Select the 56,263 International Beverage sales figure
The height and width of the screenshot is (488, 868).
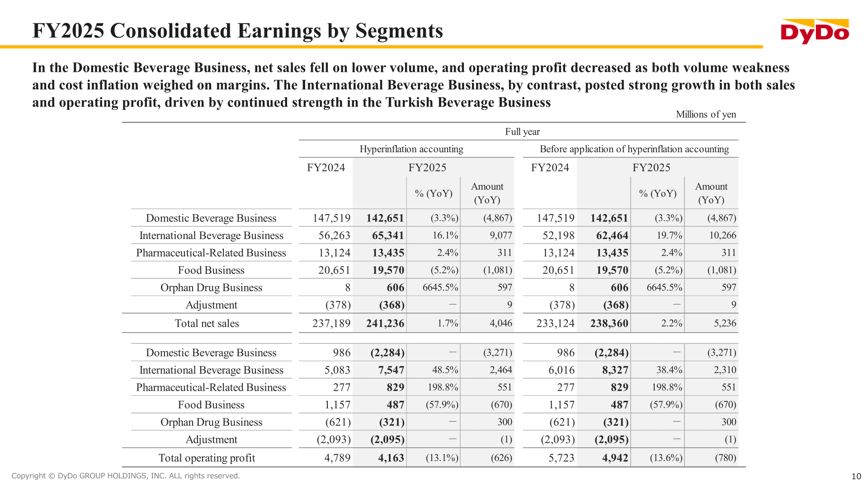click(x=335, y=235)
